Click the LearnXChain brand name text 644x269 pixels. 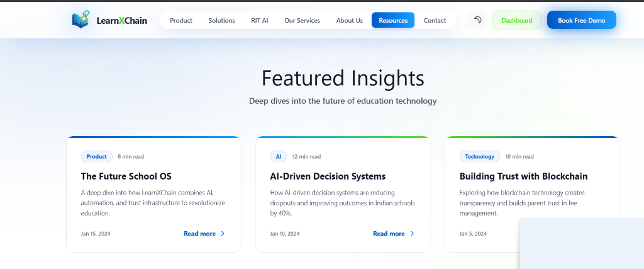(122, 20)
